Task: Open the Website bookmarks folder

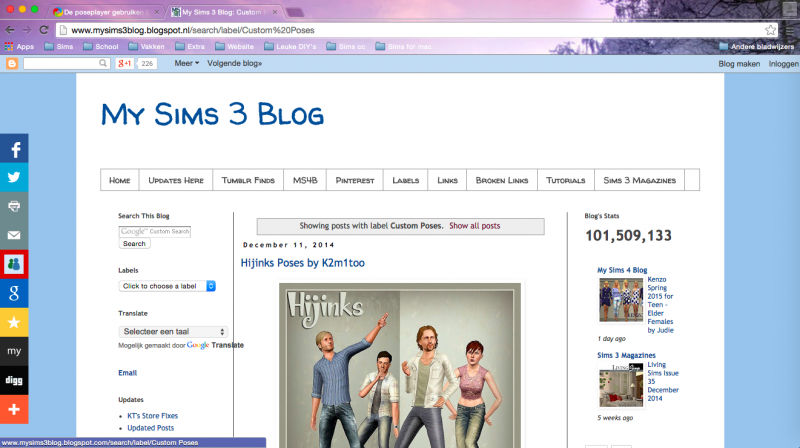Action: coord(235,46)
